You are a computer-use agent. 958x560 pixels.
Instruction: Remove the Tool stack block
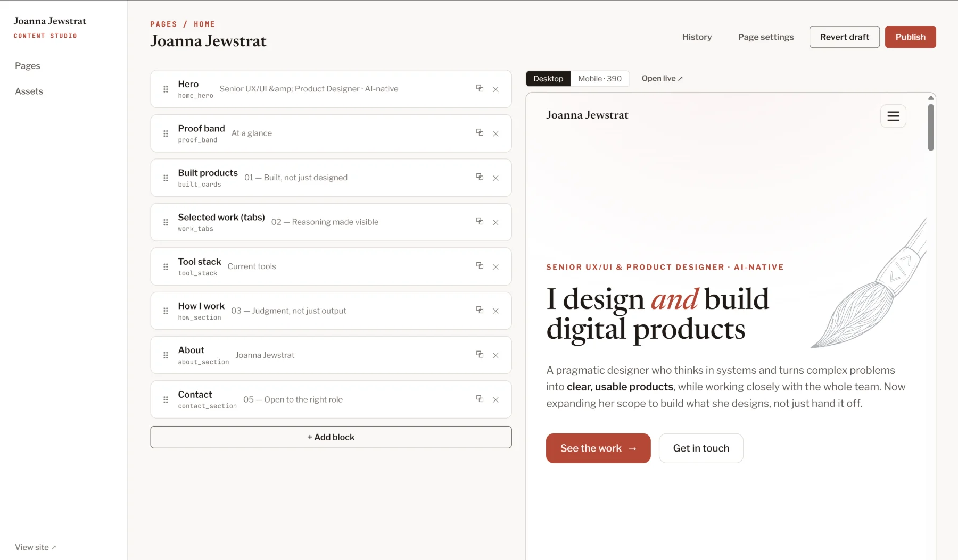[x=495, y=266]
